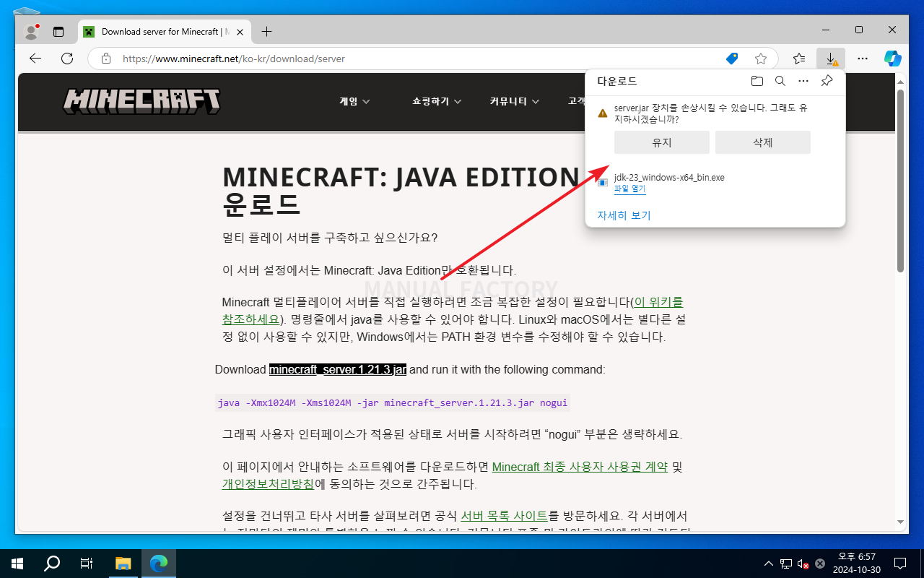Search downloads with magnifier icon
This screenshot has height=578, width=924.
(780, 81)
